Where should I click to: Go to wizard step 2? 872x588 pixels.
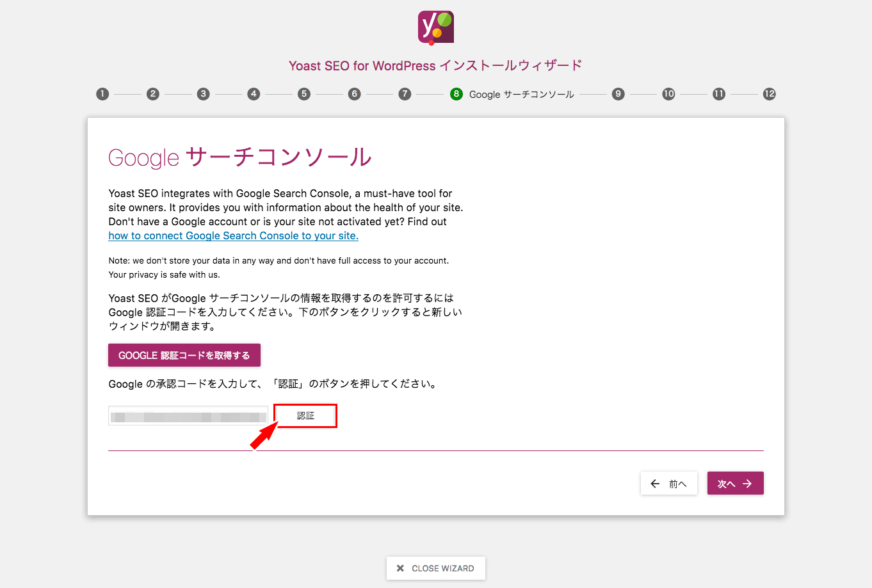[x=152, y=94]
